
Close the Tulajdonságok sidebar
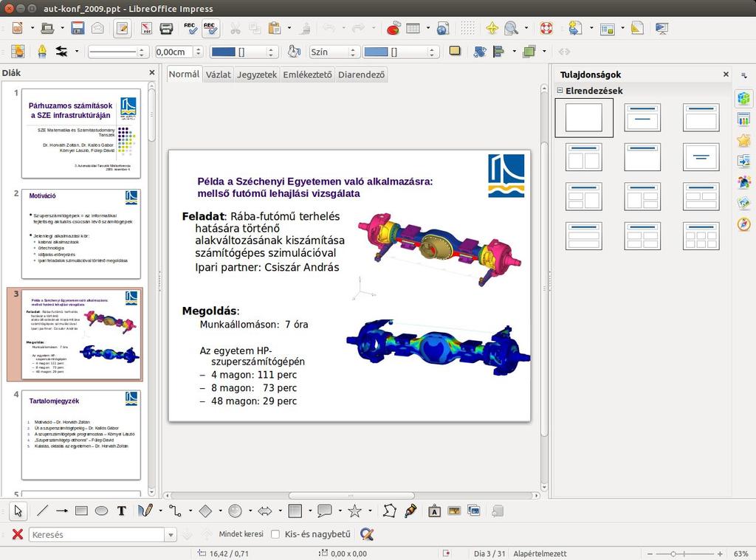(x=726, y=75)
